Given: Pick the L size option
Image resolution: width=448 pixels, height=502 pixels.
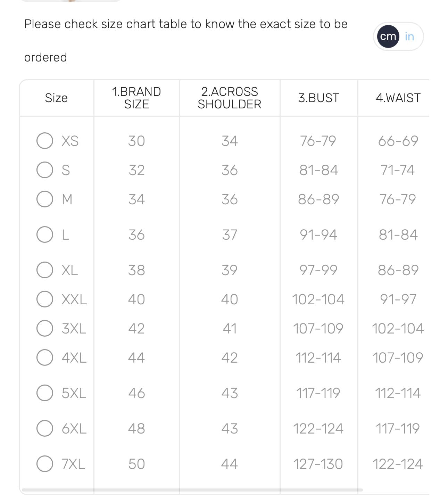Looking at the screenshot, I should 45,234.
